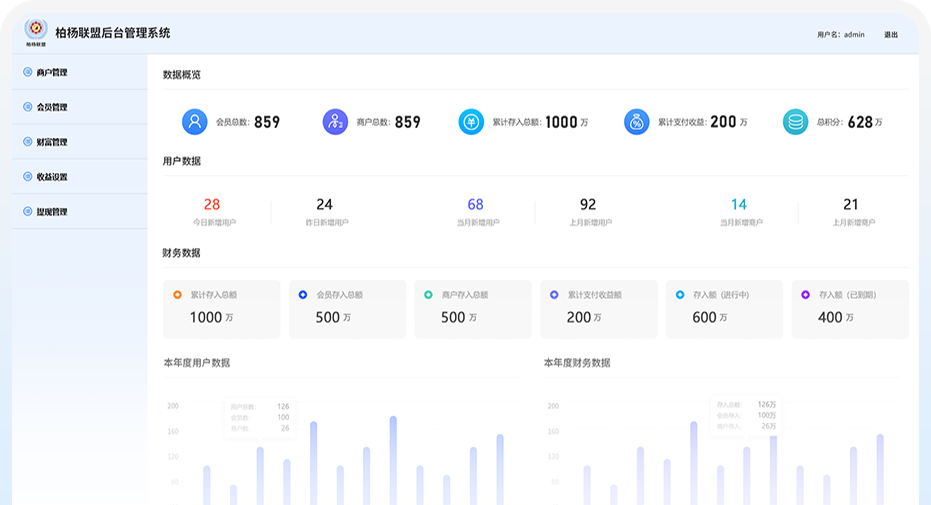
Task: Open 收益设置 in the sidebar
Action: click(80, 177)
